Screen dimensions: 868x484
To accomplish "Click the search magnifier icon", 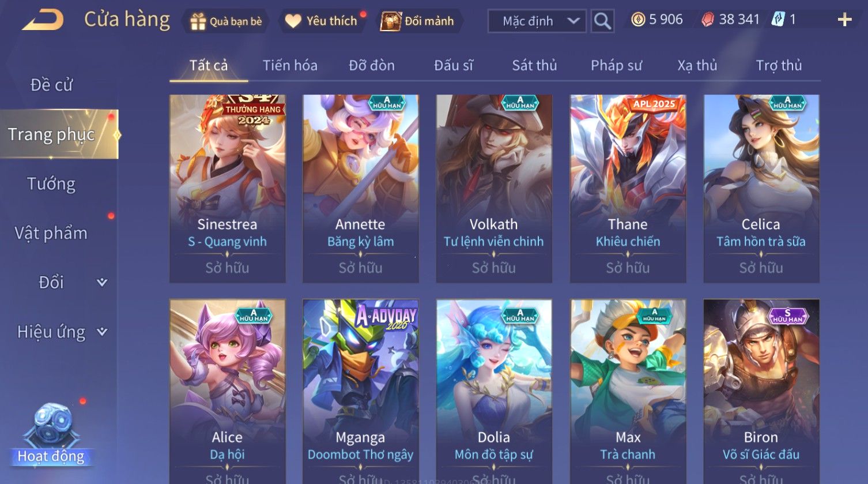I will tap(602, 21).
